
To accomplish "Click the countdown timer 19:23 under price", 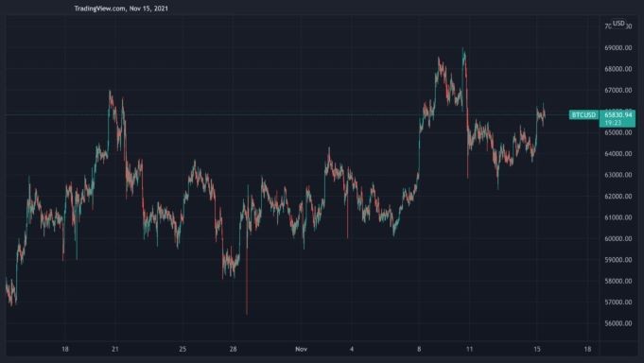I will tap(613, 123).
